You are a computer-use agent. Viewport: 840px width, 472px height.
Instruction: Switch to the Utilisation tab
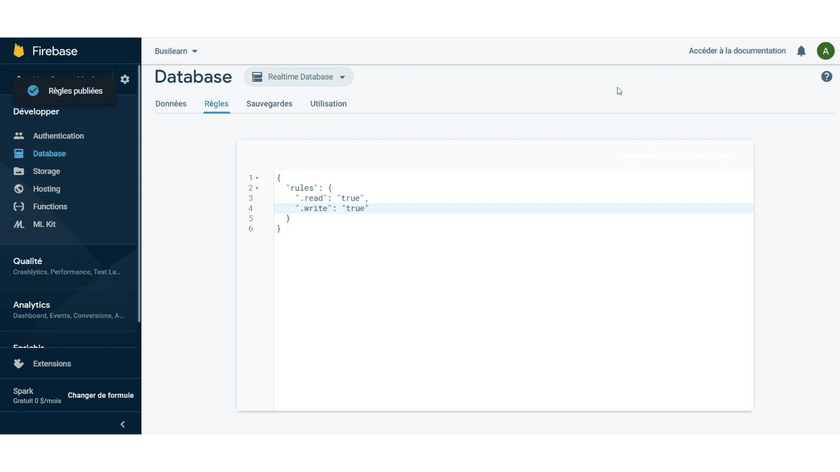pyautogui.click(x=328, y=104)
